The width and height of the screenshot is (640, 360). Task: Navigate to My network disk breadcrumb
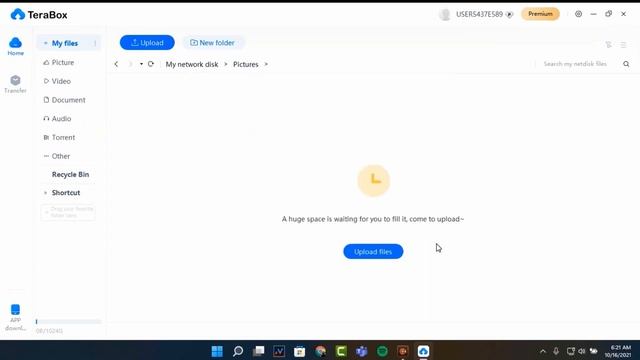coord(192,64)
